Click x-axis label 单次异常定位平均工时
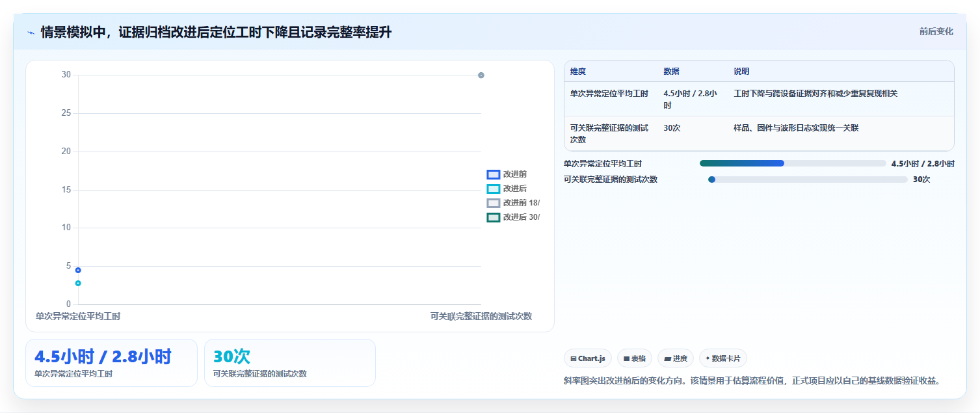The height and width of the screenshot is (413, 980). pos(78,316)
